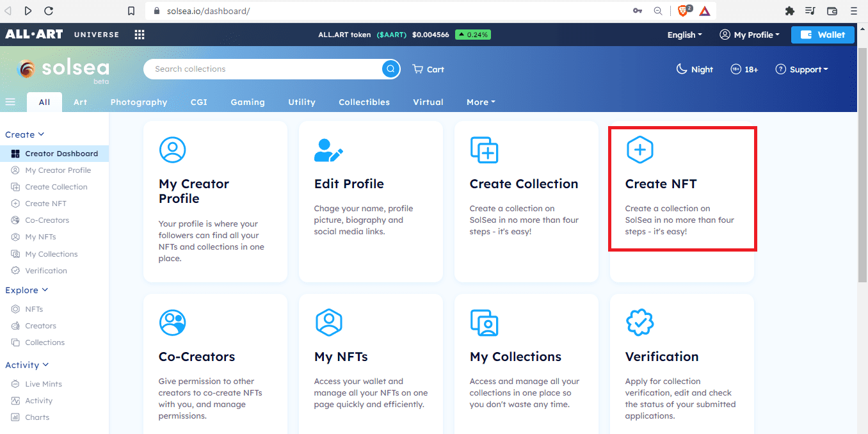
Task: Expand the More categories dropdown
Action: tap(481, 102)
